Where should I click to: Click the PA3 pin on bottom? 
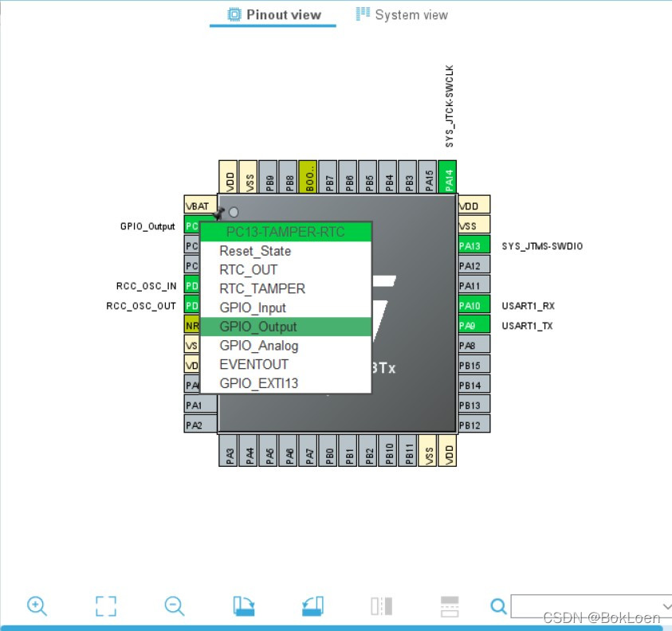click(x=229, y=451)
